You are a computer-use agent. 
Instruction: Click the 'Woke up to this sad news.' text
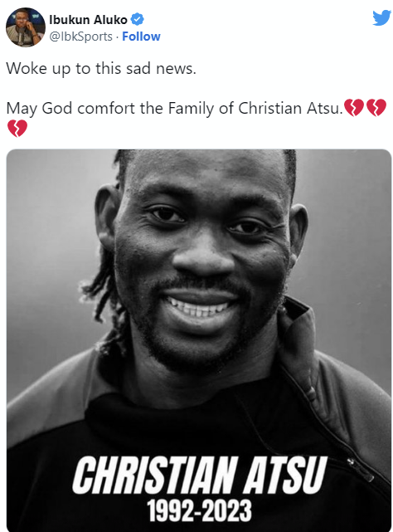pos(101,69)
